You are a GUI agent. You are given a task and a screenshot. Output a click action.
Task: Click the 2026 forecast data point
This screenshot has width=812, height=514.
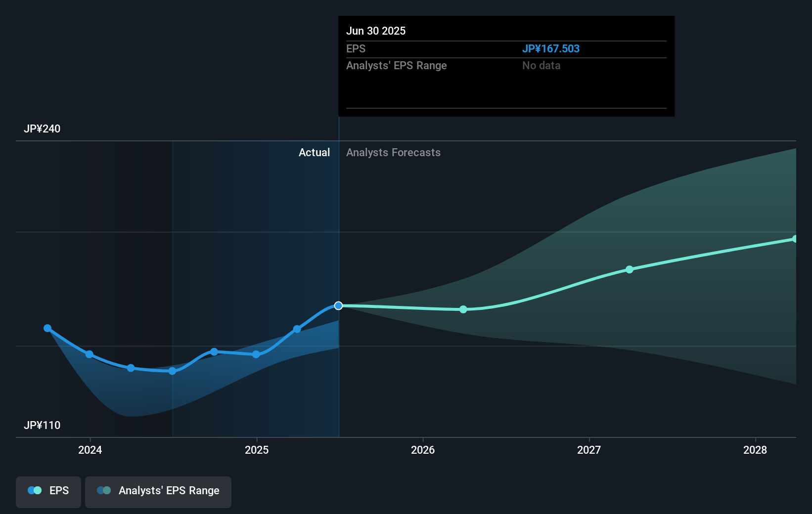pos(463,310)
